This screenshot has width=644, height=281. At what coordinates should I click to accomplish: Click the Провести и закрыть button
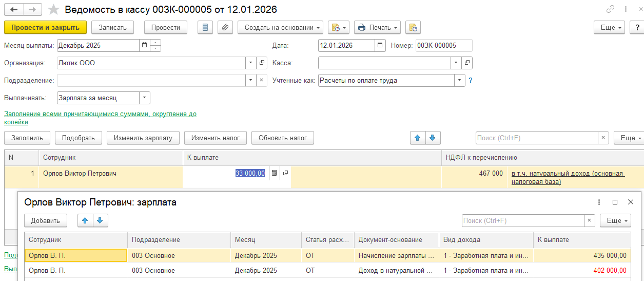[45, 27]
